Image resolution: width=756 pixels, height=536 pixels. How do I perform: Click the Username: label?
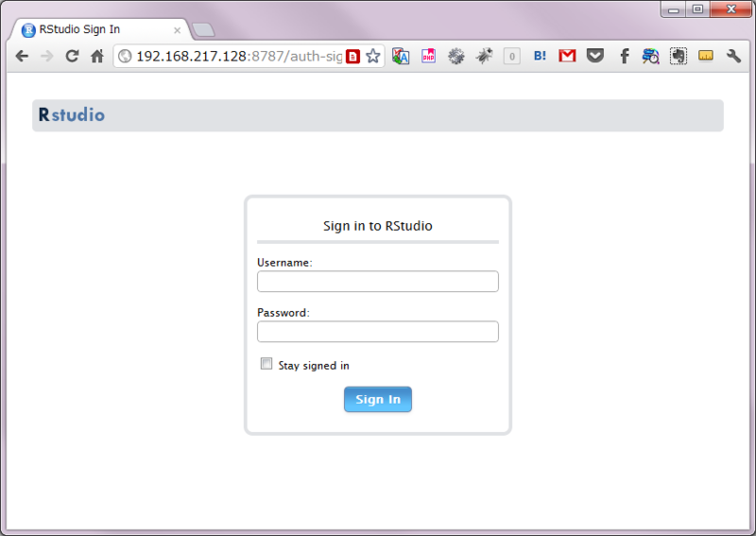point(284,263)
